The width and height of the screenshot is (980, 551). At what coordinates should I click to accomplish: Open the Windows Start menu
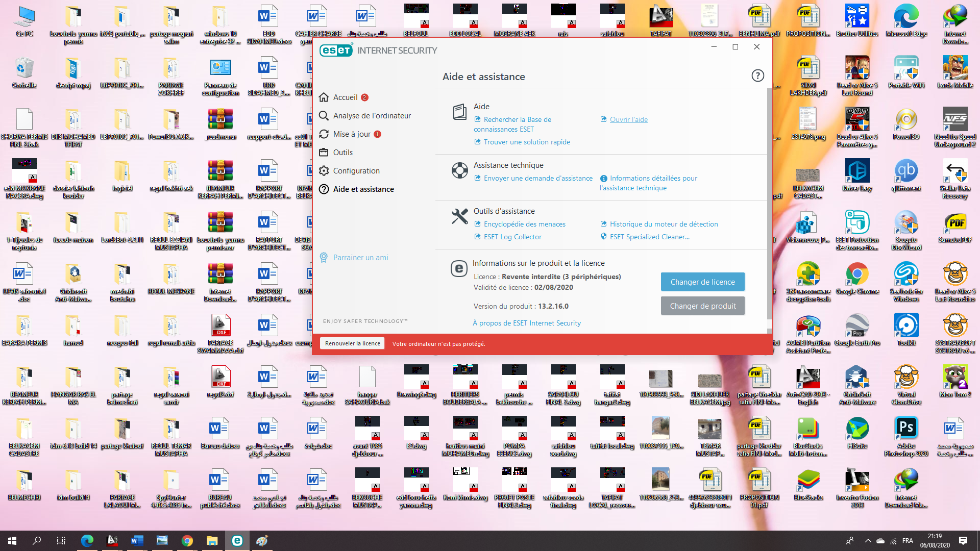(x=12, y=541)
